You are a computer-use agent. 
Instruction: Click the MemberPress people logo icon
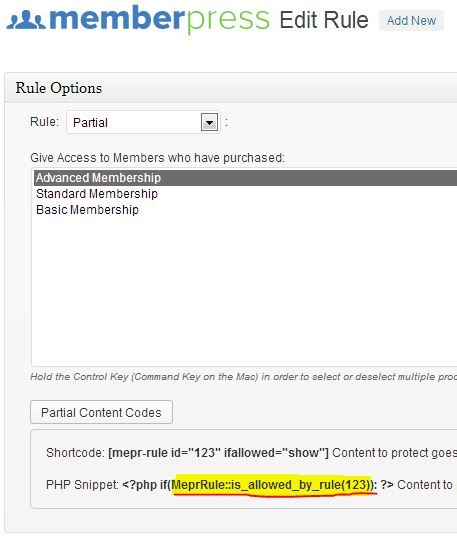(x=26, y=20)
